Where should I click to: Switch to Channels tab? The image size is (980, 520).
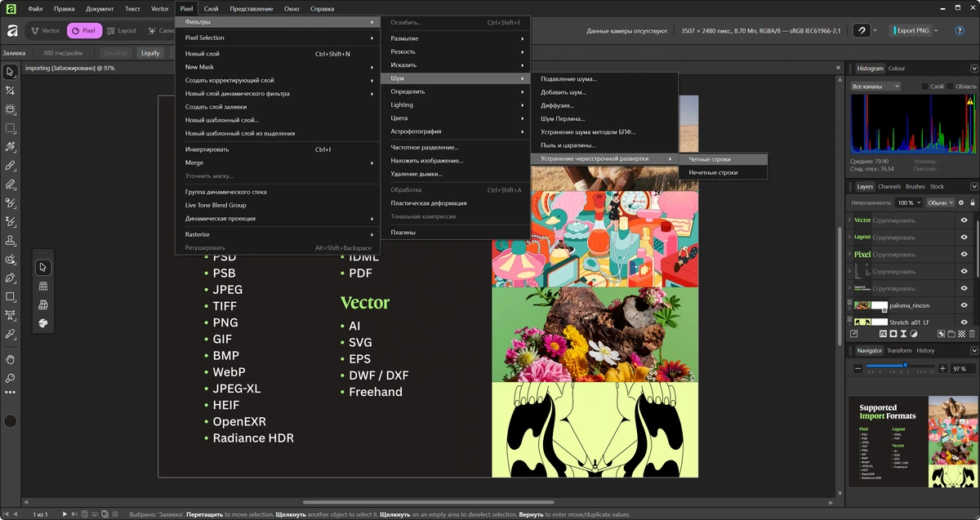pyautogui.click(x=889, y=186)
